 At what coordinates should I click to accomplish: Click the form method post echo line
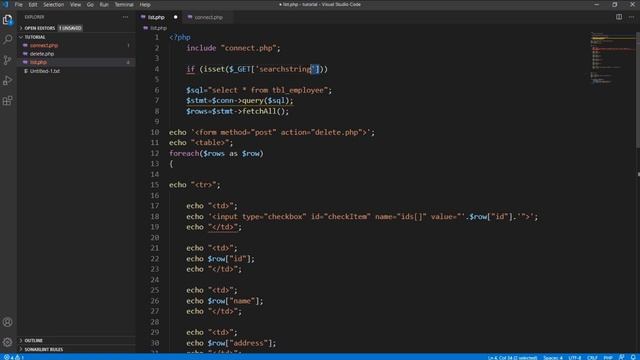272,132
